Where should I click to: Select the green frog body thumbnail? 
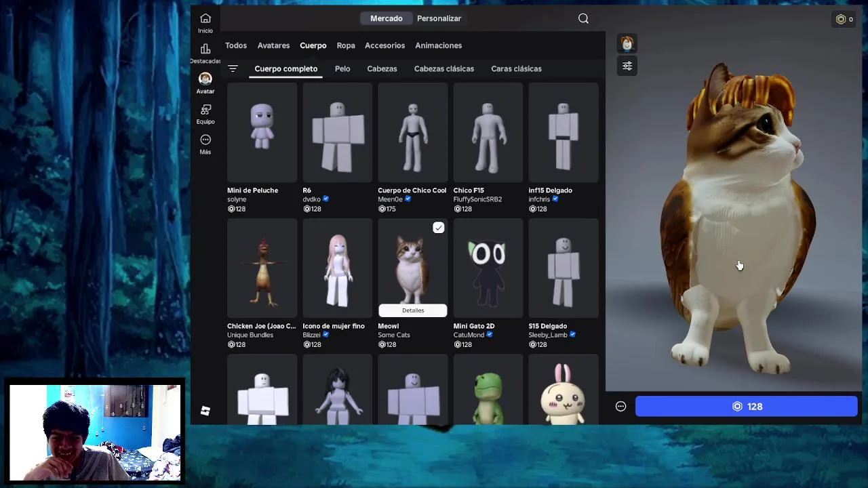click(x=488, y=390)
